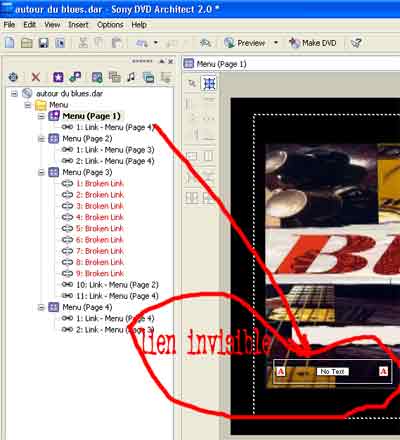Click the Preview button
The height and width of the screenshot is (440, 400).
(x=245, y=43)
